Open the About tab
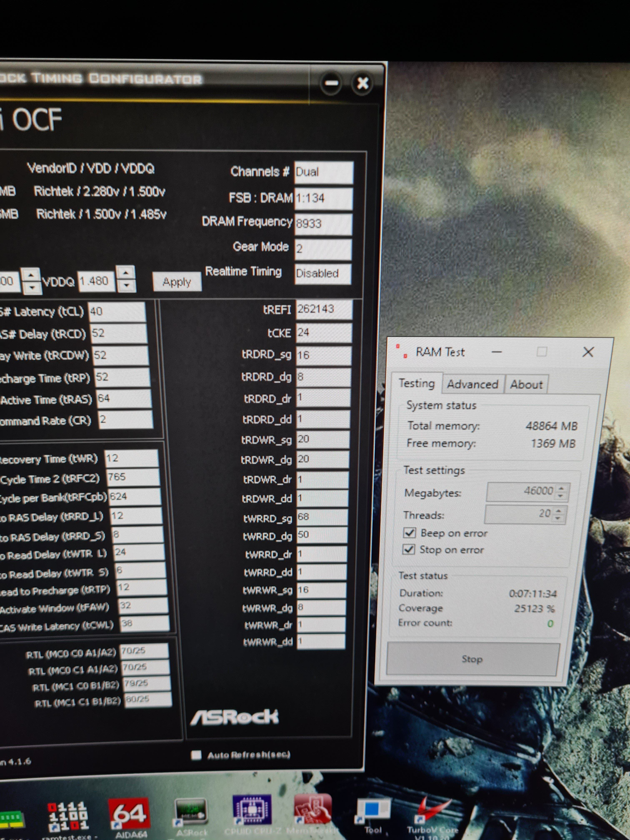 526,384
